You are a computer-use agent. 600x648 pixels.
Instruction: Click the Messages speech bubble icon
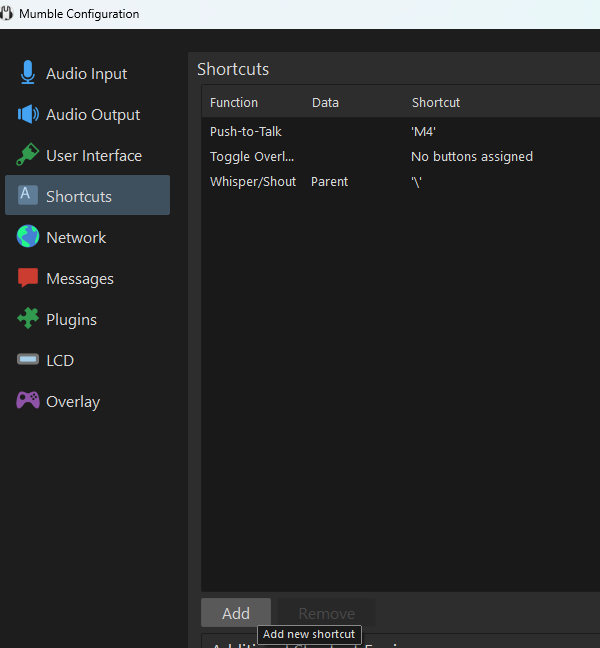pos(28,277)
